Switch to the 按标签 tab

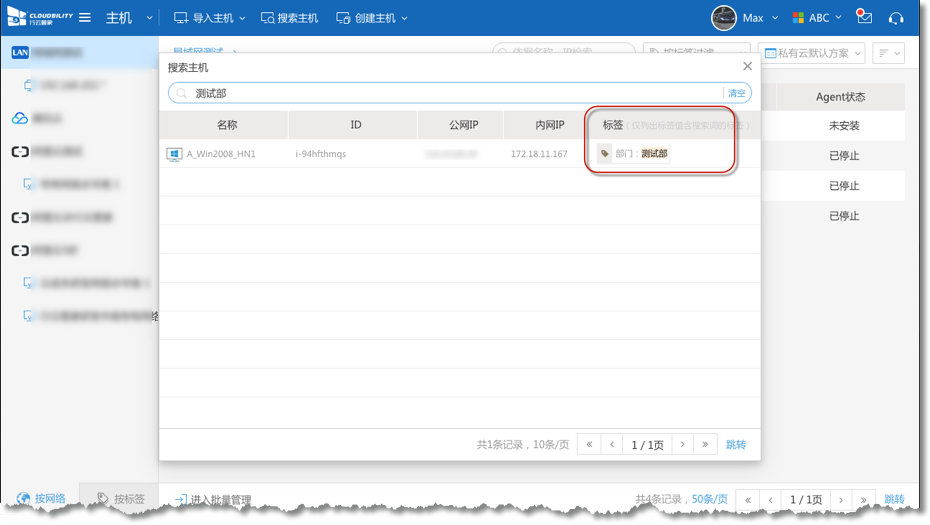point(121,499)
